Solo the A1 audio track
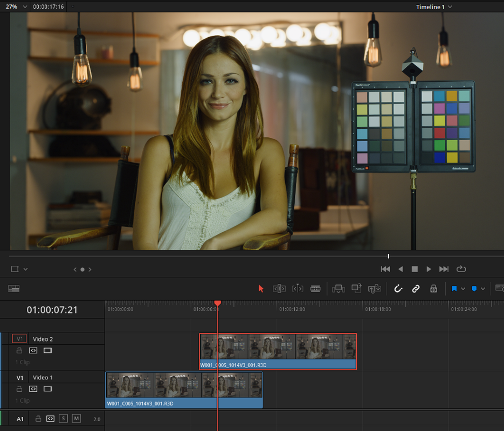The height and width of the screenshot is (431, 504). point(63,419)
